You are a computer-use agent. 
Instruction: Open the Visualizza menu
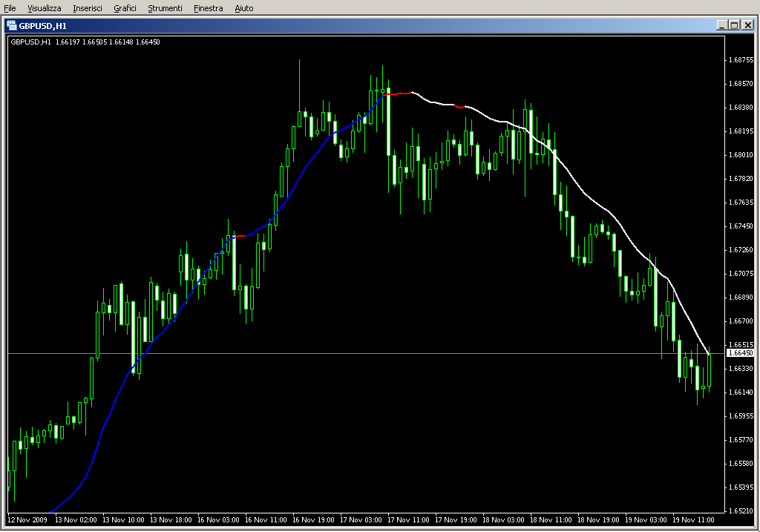[44, 8]
